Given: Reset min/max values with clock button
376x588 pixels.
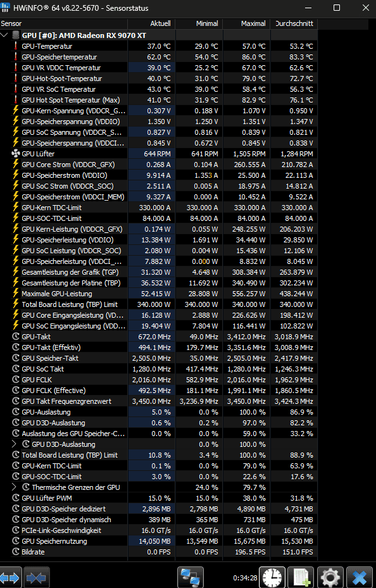Looking at the screenshot, I should (x=272, y=577).
